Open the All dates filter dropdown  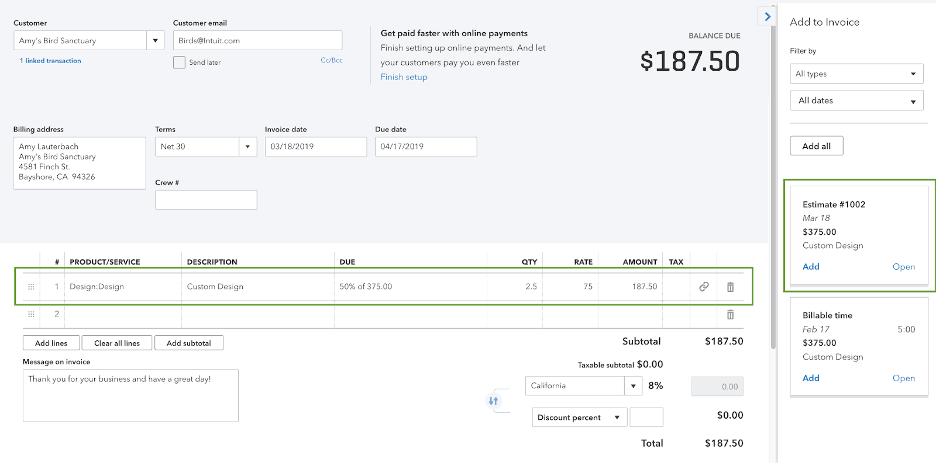pos(856,101)
